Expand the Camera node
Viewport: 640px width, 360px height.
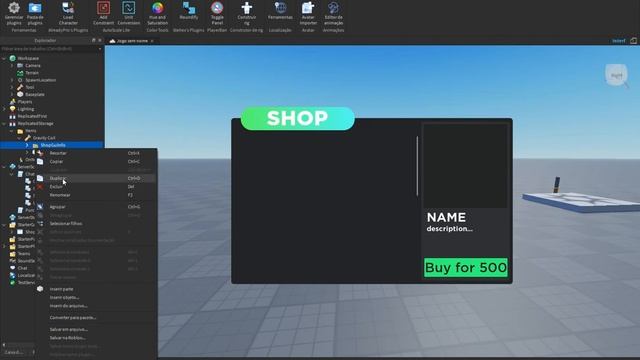[x=12, y=65]
